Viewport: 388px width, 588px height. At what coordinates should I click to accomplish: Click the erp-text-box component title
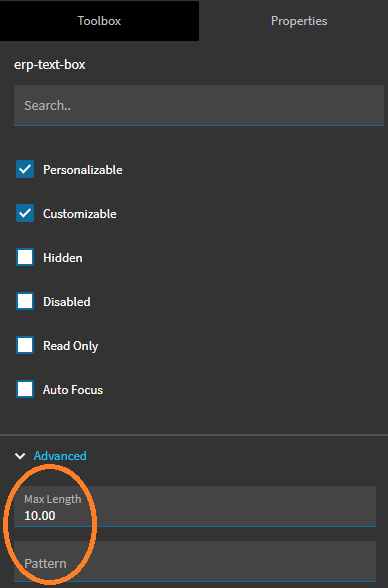click(49, 64)
